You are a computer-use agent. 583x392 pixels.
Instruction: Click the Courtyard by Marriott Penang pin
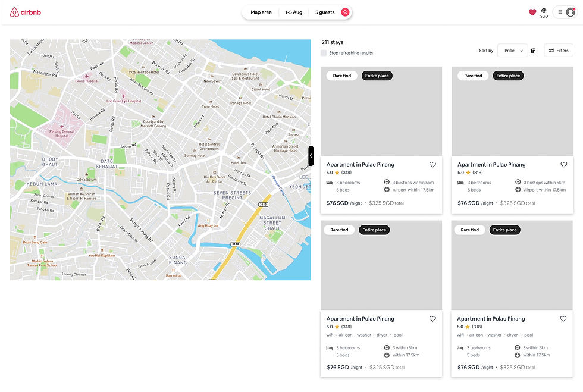(153, 117)
